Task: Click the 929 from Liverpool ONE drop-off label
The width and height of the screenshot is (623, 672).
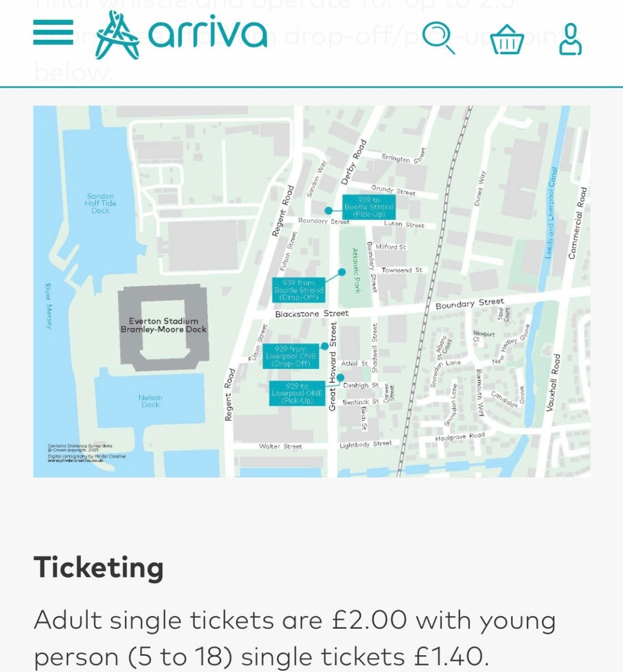Action: (290, 356)
